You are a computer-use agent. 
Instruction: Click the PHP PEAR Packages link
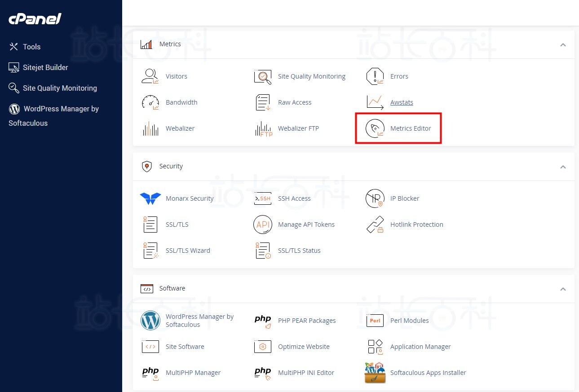pyautogui.click(x=307, y=321)
